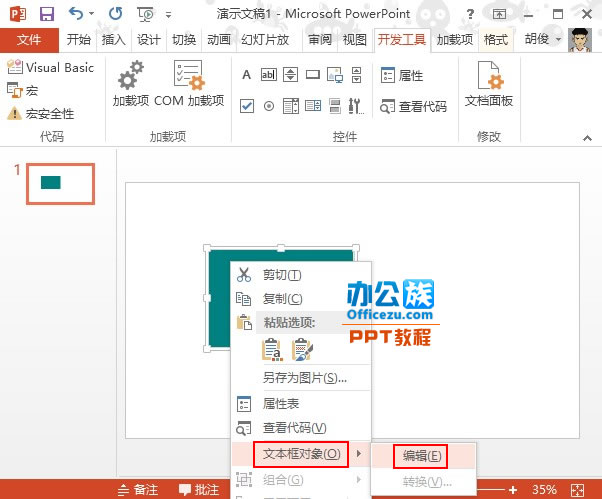
Task: Click 编辑(E) in the submenu
Action: tap(424, 456)
